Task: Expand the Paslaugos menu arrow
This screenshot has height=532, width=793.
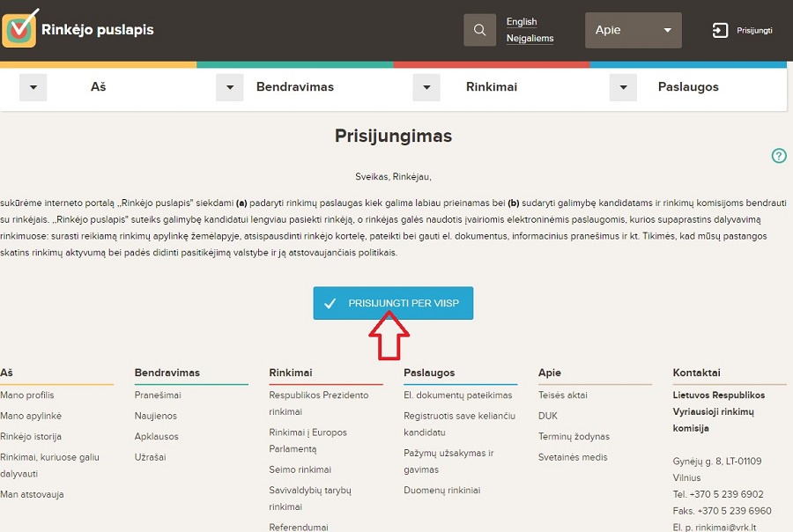Action: tap(623, 87)
